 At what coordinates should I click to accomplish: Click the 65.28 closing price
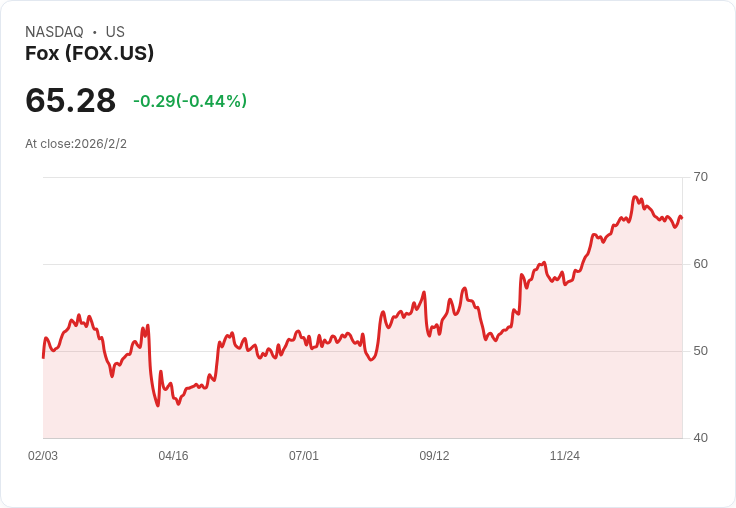click(x=70, y=101)
